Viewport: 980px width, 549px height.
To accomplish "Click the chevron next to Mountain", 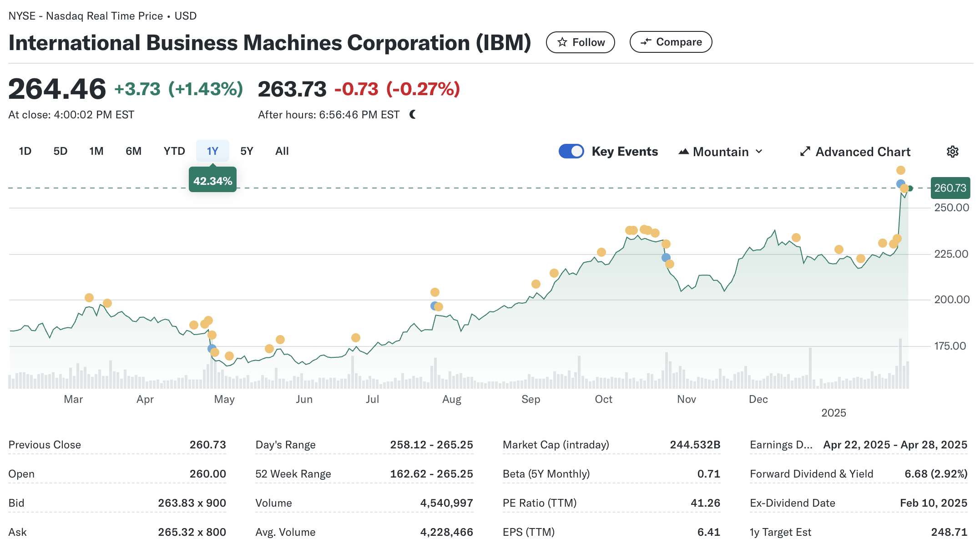I will [x=759, y=152].
